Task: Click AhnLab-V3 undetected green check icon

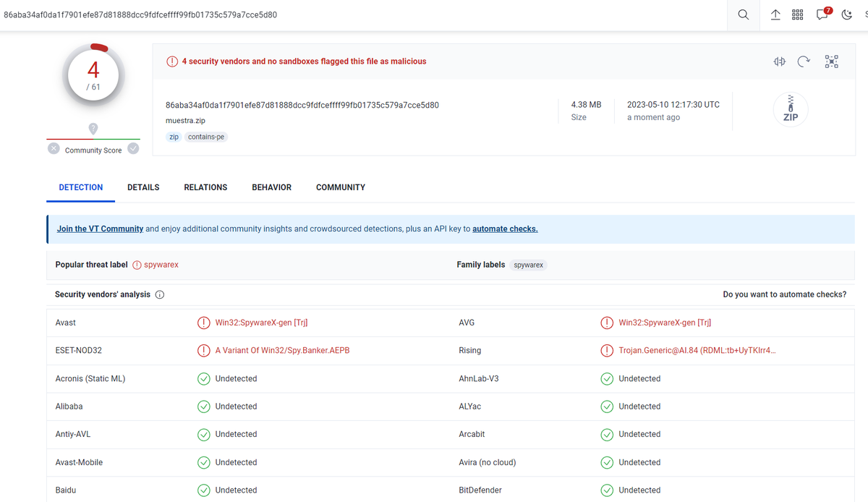Action: 608,378
